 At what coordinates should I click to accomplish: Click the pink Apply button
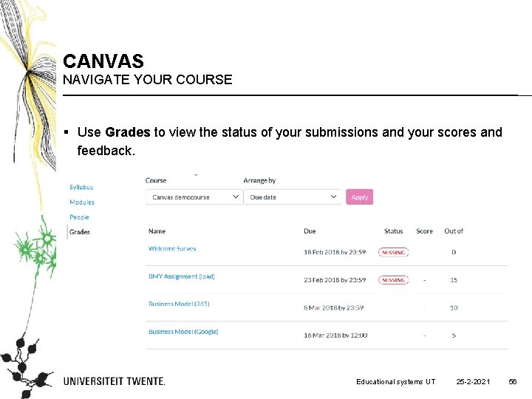pos(360,197)
